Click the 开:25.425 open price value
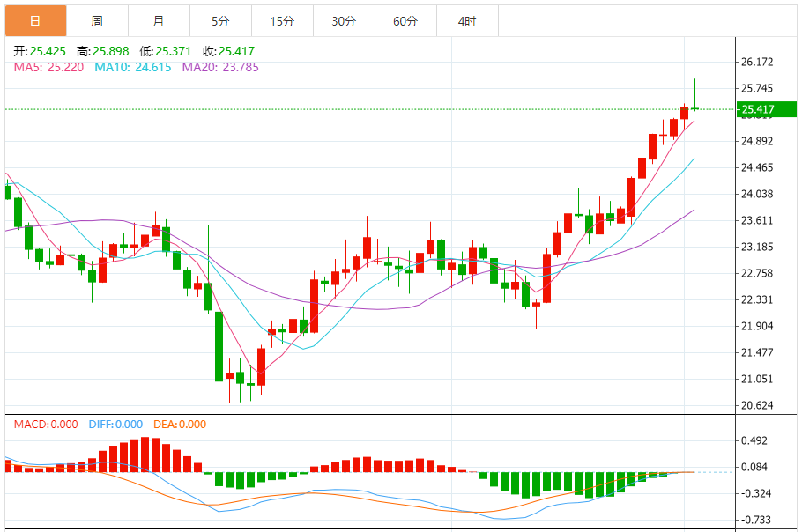This screenshot has height=532, width=802. [40, 51]
